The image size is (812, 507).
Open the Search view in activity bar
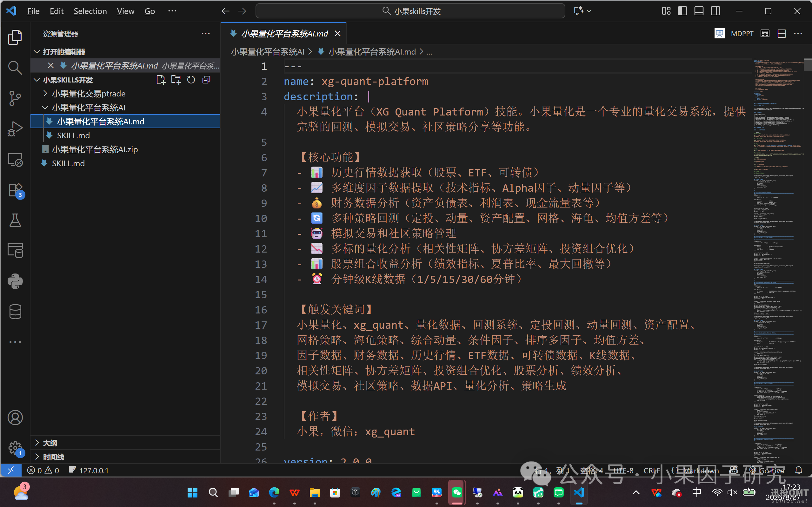pos(15,67)
